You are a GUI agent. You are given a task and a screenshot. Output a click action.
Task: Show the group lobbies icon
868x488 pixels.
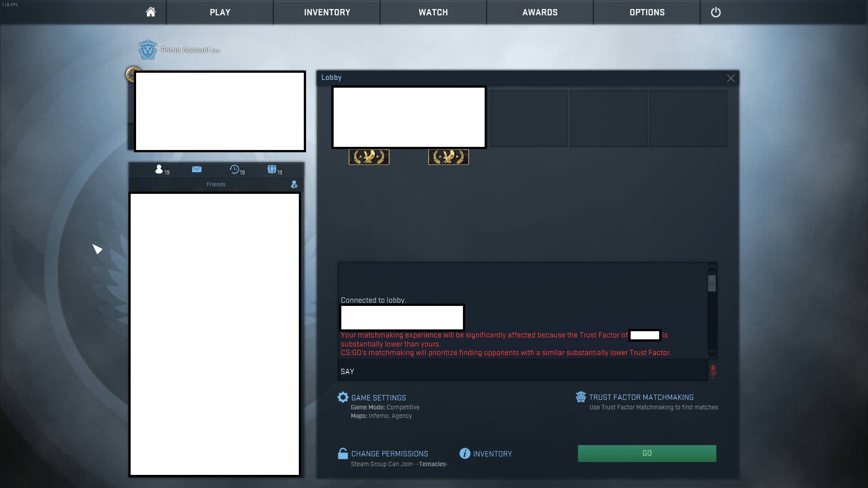click(x=272, y=169)
